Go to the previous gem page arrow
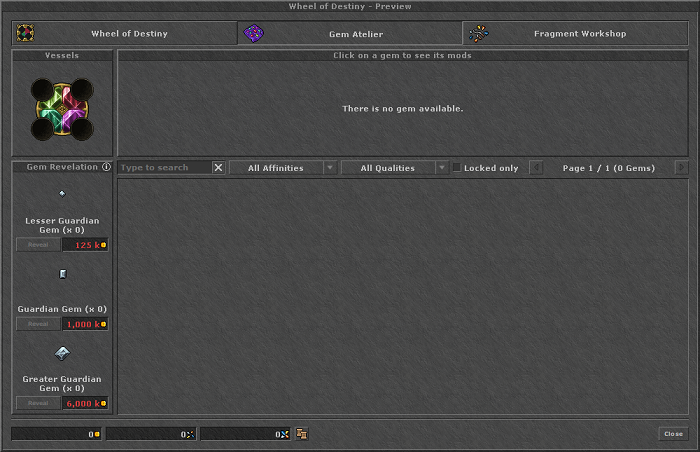Image resolution: width=700 pixels, height=452 pixels. tap(536, 168)
